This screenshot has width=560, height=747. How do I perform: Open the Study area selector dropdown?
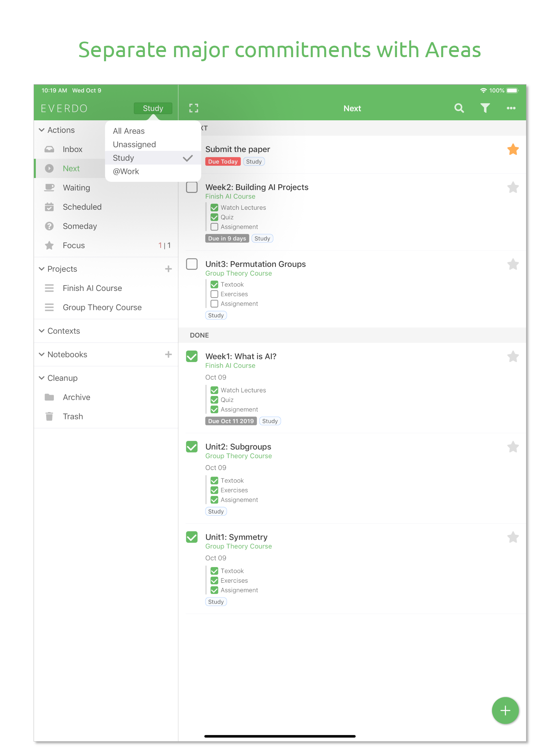pyautogui.click(x=153, y=108)
